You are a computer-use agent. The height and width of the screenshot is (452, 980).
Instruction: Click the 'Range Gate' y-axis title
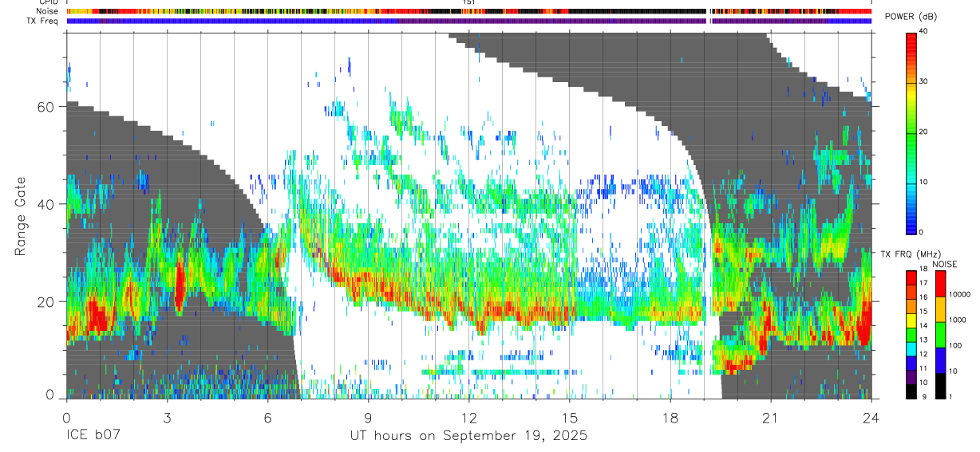21,217
